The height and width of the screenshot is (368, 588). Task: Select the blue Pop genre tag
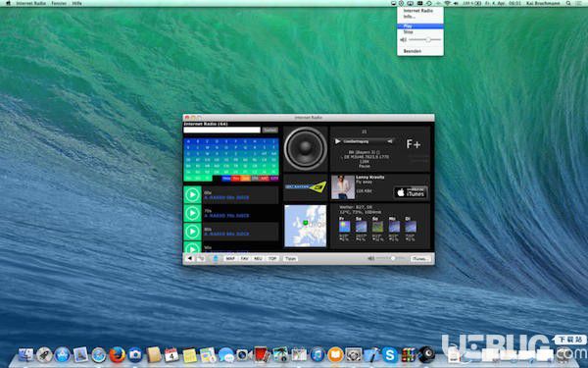226,179
